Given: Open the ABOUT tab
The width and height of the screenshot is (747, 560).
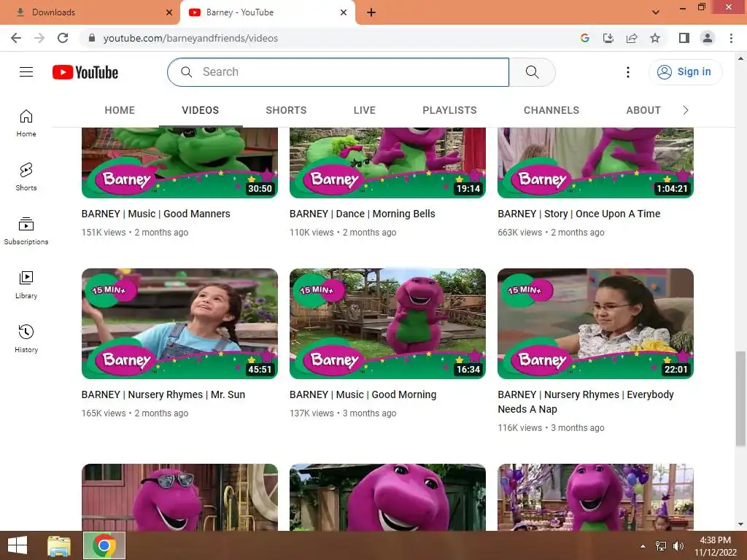Looking at the screenshot, I should click(x=643, y=111).
